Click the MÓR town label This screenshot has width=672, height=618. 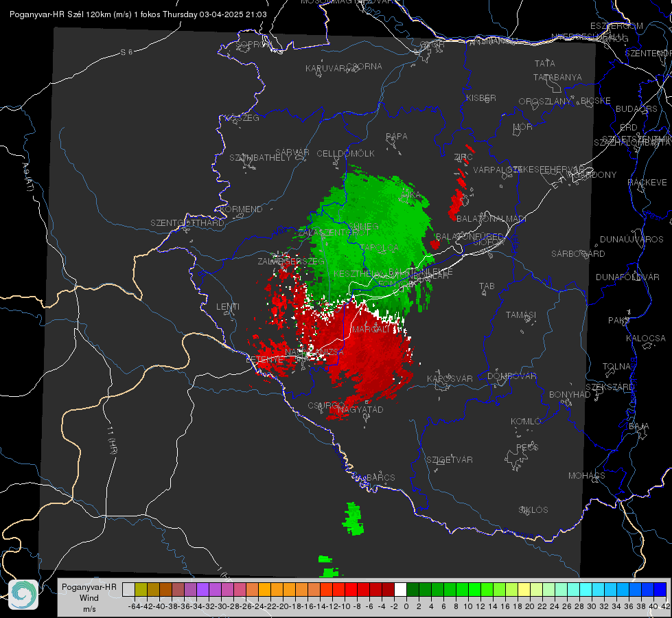coord(523,126)
